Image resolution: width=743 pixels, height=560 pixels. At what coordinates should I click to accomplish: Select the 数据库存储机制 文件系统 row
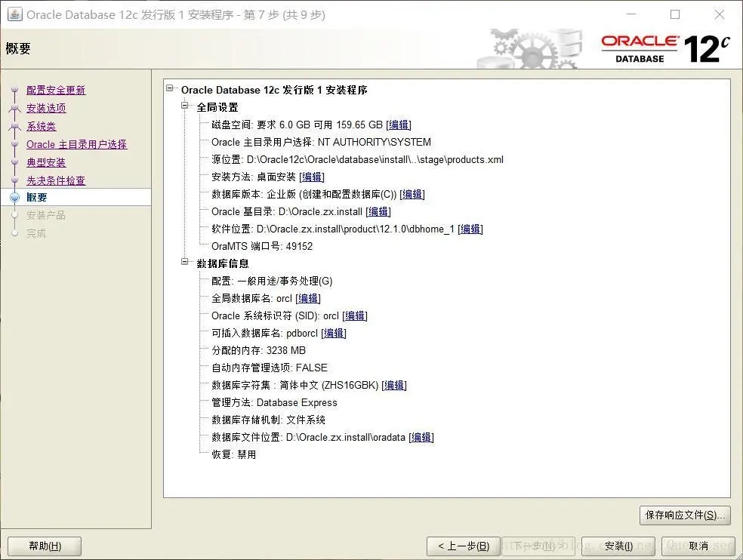(268, 420)
